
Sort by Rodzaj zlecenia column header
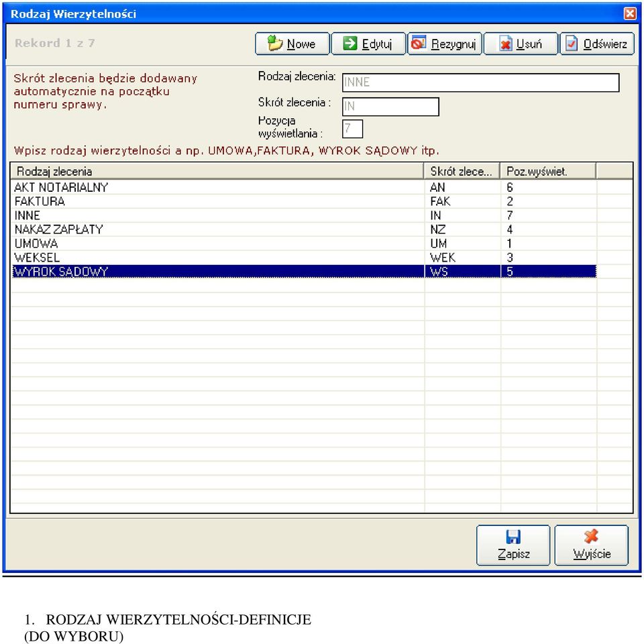pos(217,171)
